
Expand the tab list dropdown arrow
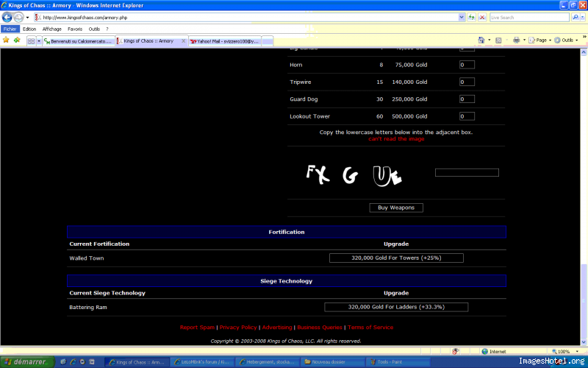[x=39, y=41]
